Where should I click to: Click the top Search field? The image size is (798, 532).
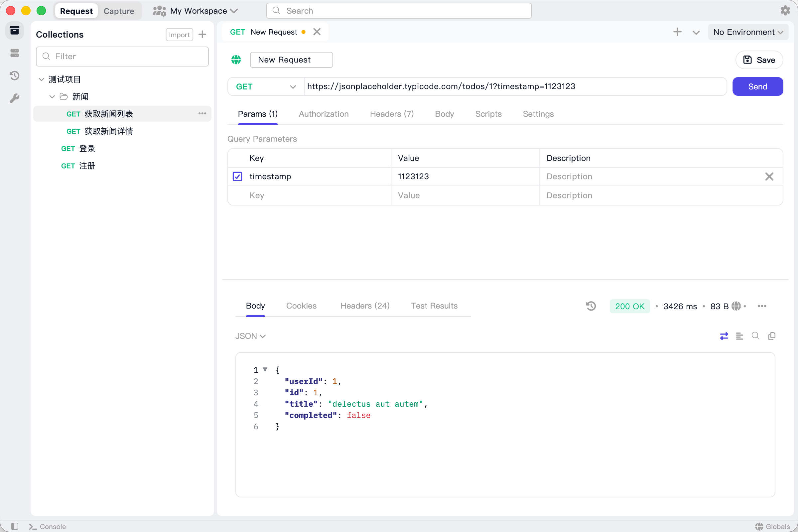399,11
